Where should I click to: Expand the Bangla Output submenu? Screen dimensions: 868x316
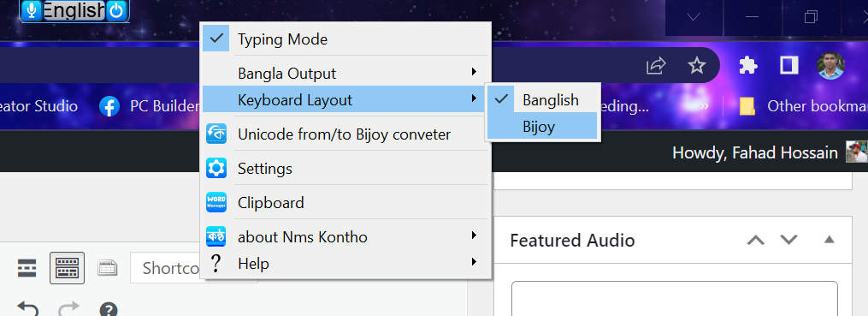coord(346,73)
